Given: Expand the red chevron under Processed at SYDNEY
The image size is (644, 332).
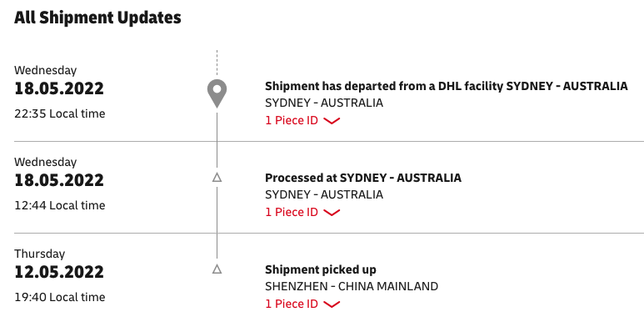Looking at the screenshot, I should coord(332,213).
